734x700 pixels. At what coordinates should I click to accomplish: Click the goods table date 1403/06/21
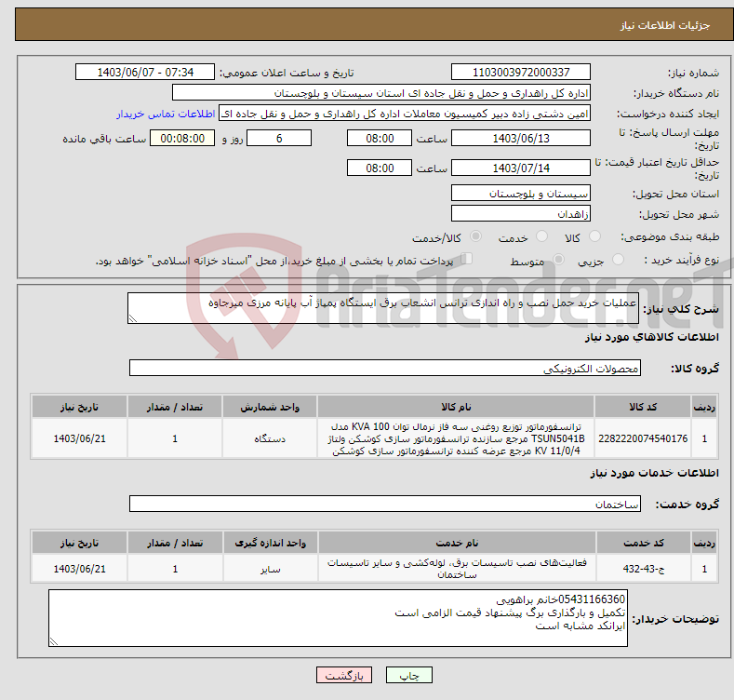click(x=80, y=438)
